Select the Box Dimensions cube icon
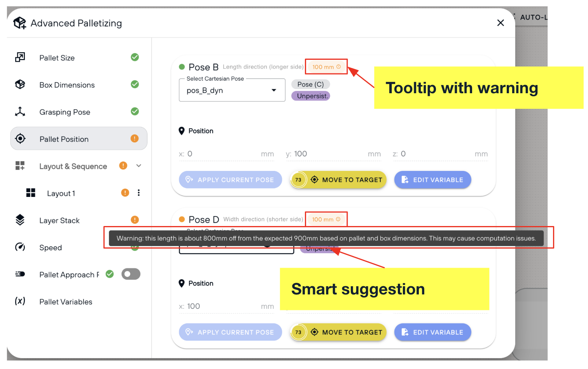Image resolution: width=588 pixels, height=369 pixels. tap(20, 84)
